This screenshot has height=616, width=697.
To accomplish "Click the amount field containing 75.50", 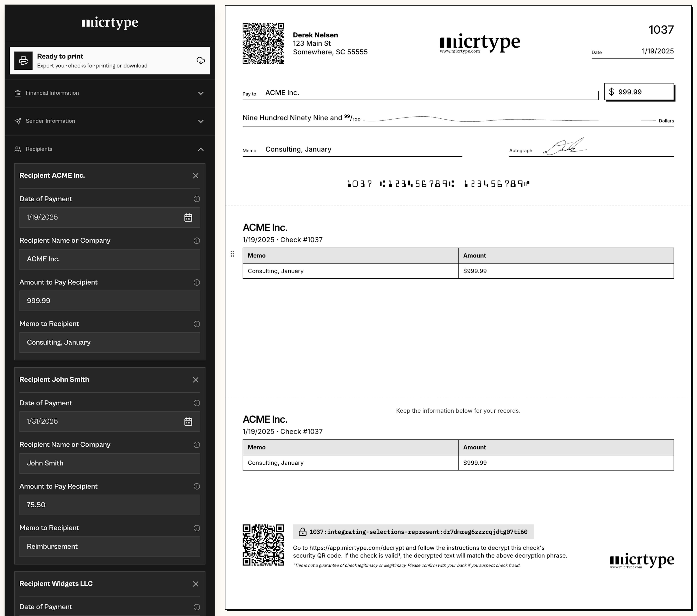I will click(x=110, y=505).
